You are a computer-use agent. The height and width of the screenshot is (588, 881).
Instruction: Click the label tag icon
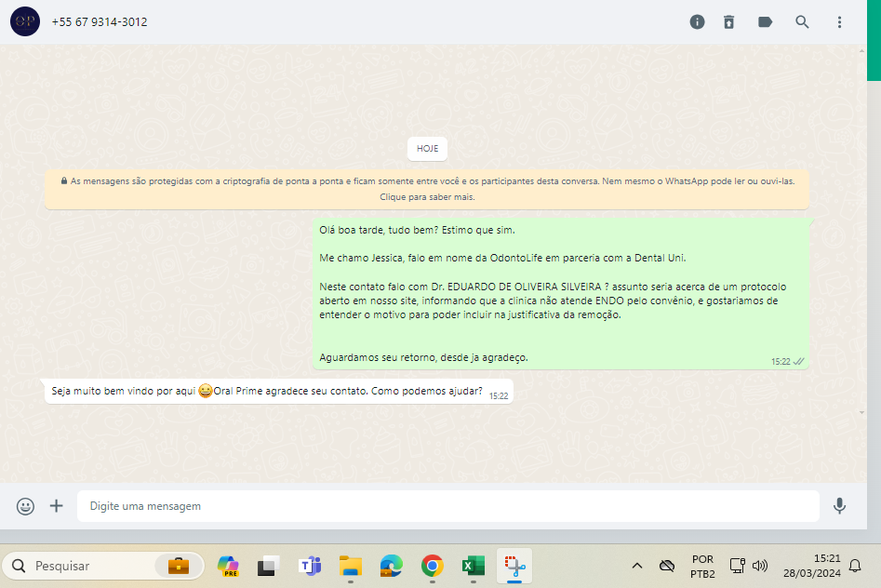coord(766,22)
